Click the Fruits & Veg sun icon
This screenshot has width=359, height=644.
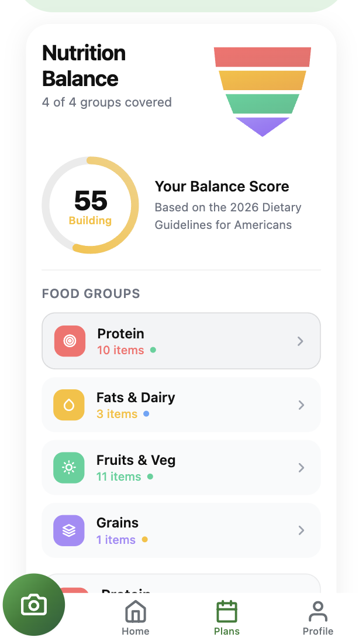69,467
